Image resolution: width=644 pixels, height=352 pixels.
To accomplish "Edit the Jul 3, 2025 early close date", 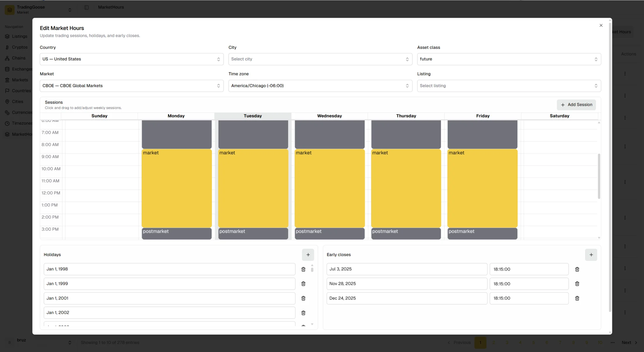I will tap(407, 269).
